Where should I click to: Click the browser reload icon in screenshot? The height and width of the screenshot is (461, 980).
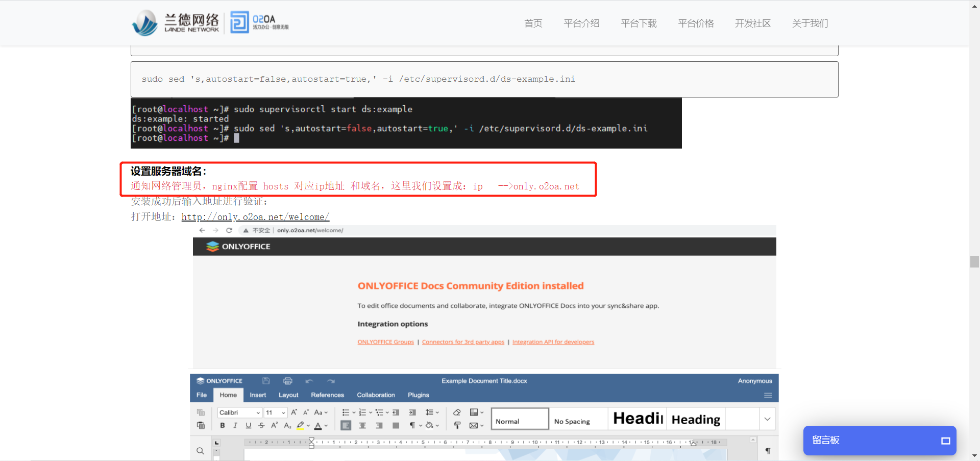tap(229, 230)
